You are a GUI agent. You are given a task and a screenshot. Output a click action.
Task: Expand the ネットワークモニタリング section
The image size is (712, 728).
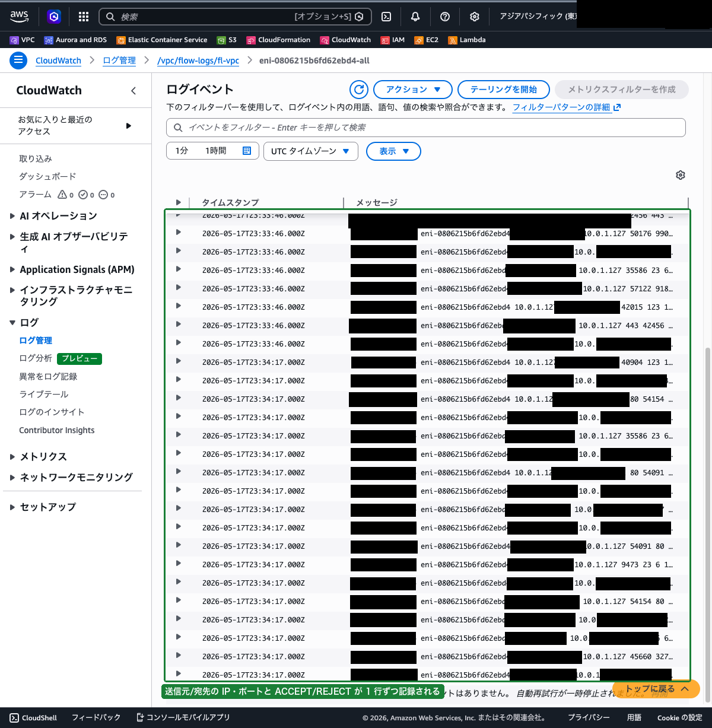click(12, 477)
